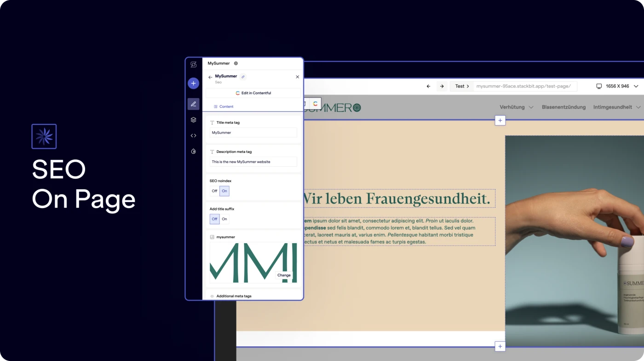The width and height of the screenshot is (644, 361).
Task: Click the Description meta tag input field
Action: pyautogui.click(x=253, y=162)
